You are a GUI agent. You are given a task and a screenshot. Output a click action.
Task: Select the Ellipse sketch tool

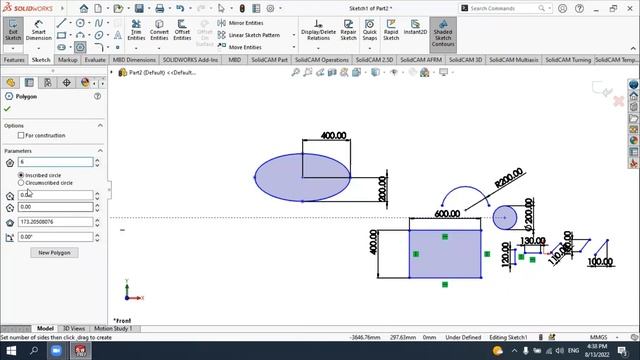coord(98,35)
